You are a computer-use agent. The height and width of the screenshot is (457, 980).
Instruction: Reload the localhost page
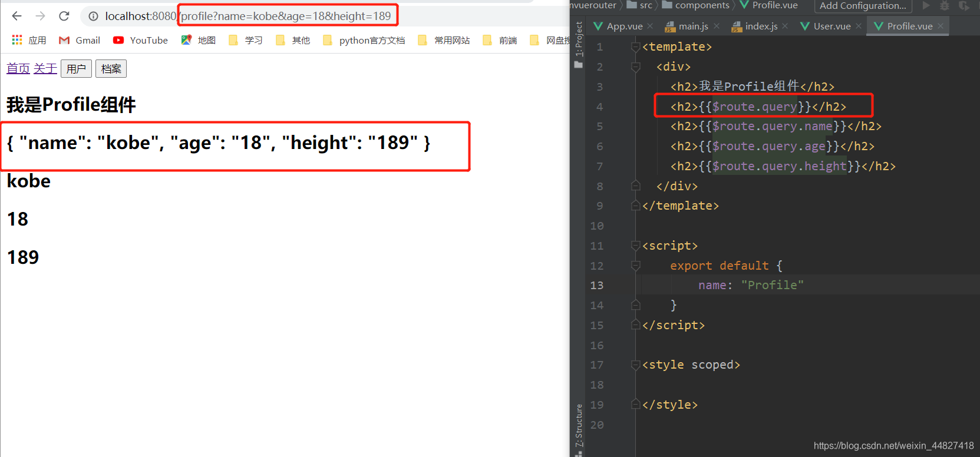tap(64, 16)
